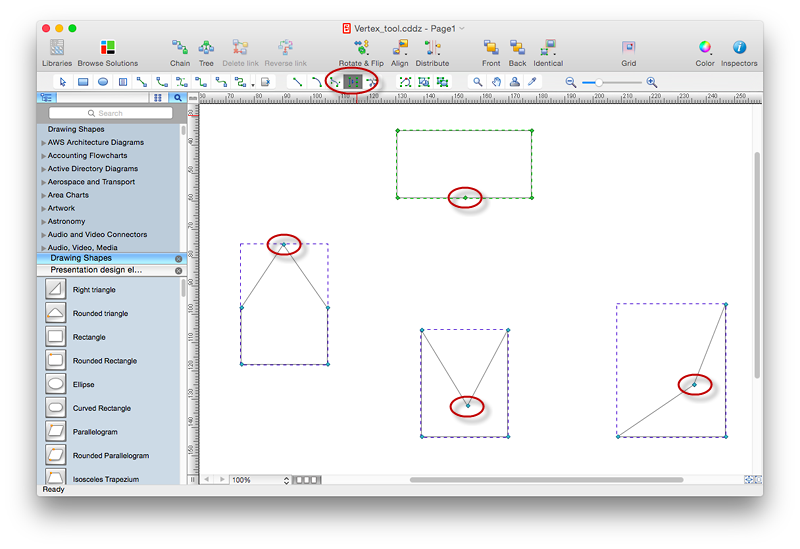Open the 100% zoom level combo
Viewport: 800px width, 549px height.
260,480
